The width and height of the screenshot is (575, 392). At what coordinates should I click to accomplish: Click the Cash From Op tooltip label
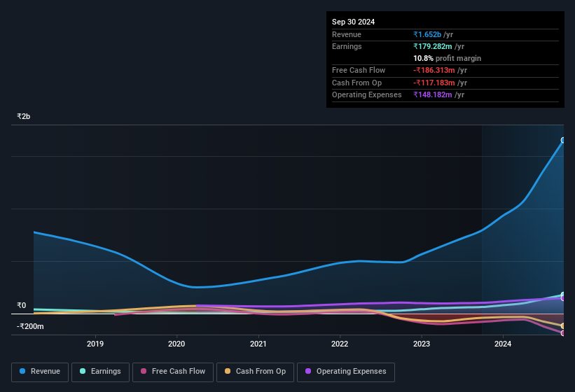click(356, 83)
